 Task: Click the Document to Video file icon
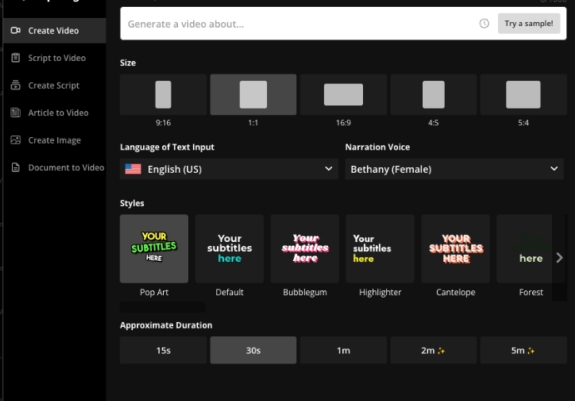(x=15, y=168)
